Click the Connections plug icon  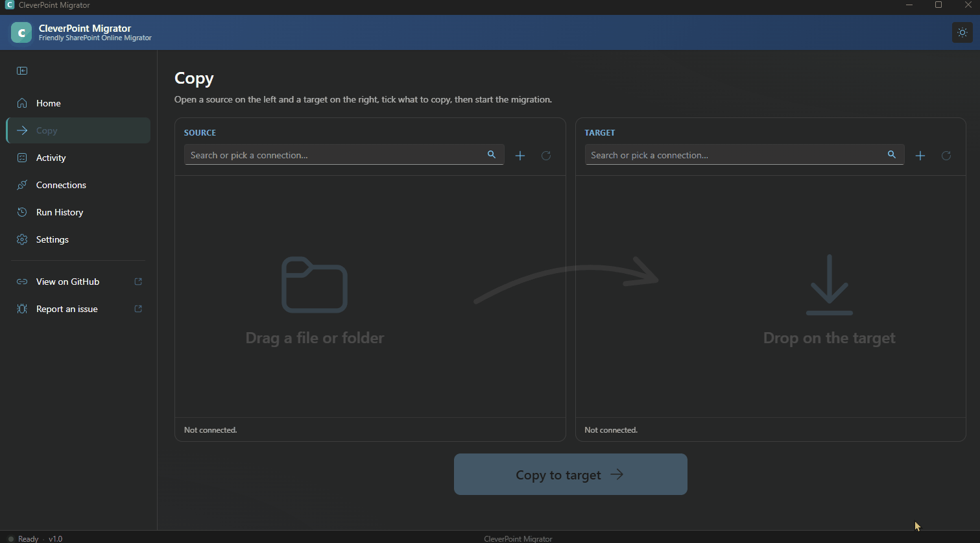tap(22, 185)
